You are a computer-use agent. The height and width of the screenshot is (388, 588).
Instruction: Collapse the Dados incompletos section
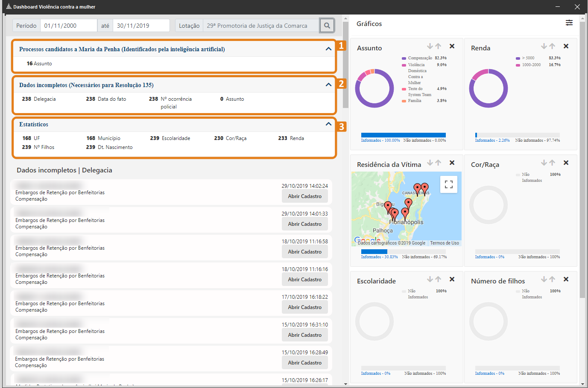coord(328,85)
